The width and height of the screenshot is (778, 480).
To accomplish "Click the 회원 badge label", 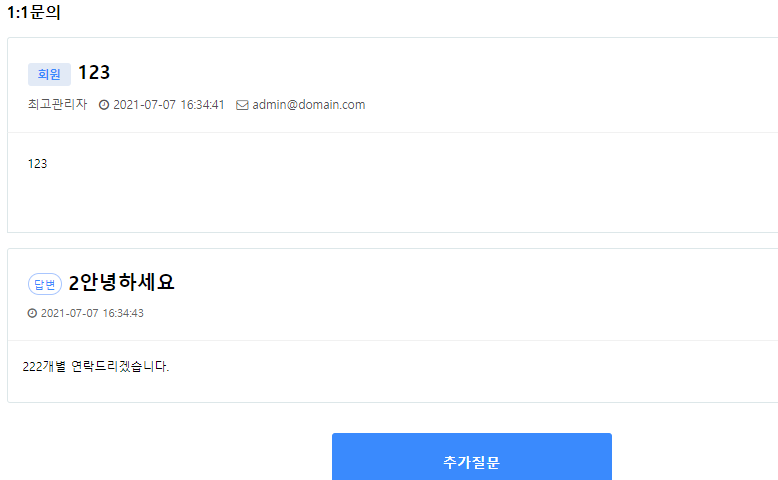I will 49,74.
